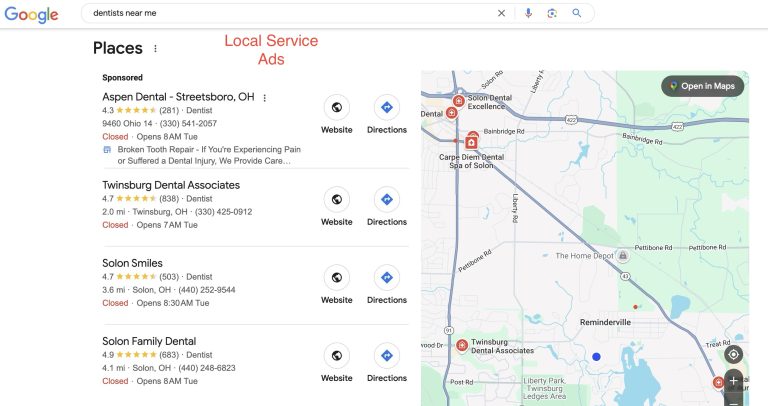
Task: Open Google Lens image search
Action: pyautogui.click(x=552, y=14)
